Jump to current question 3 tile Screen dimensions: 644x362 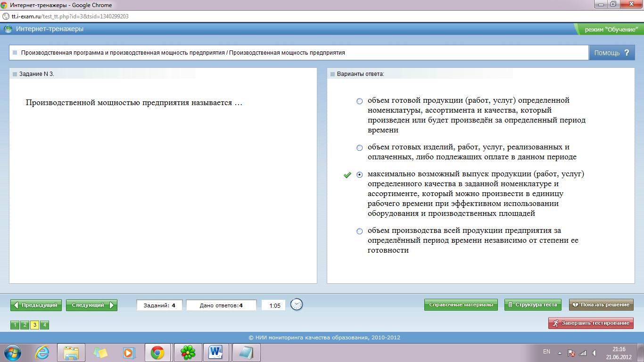[34, 325]
